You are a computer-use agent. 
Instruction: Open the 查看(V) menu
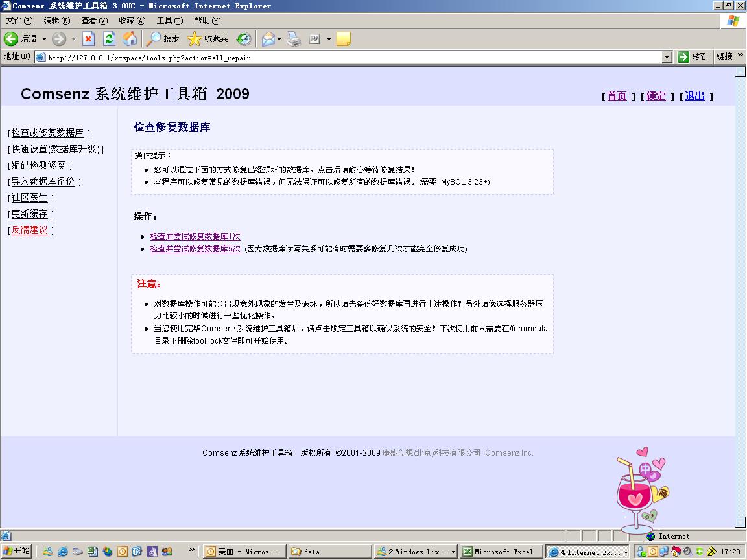pyautogui.click(x=94, y=21)
